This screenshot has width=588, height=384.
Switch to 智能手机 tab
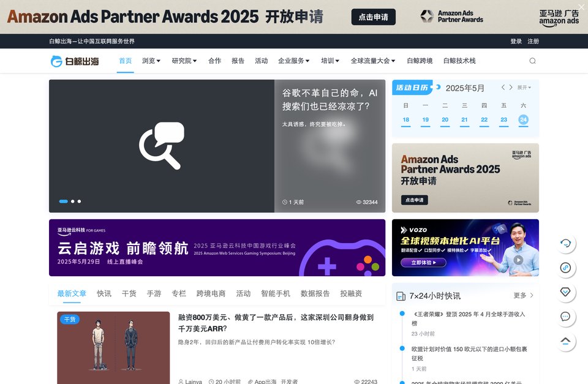click(x=276, y=293)
